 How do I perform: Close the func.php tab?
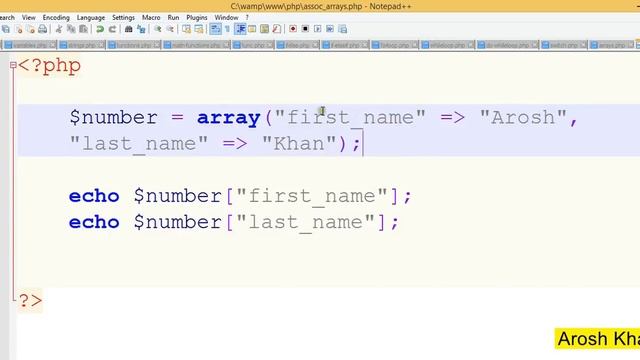pos(269,45)
